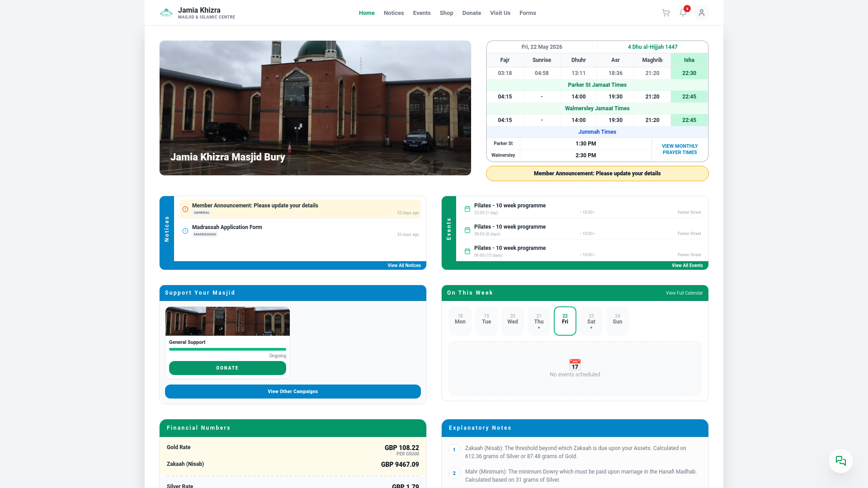868x488 pixels.
Task: Click View Monthly Prayer Times link
Action: click(x=679, y=149)
